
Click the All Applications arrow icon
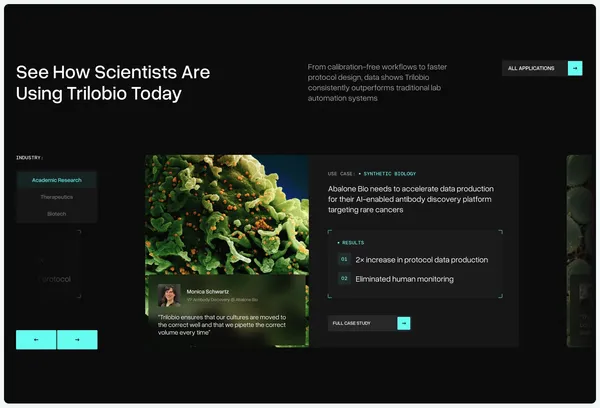pyautogui.click(x=575, y=68)
